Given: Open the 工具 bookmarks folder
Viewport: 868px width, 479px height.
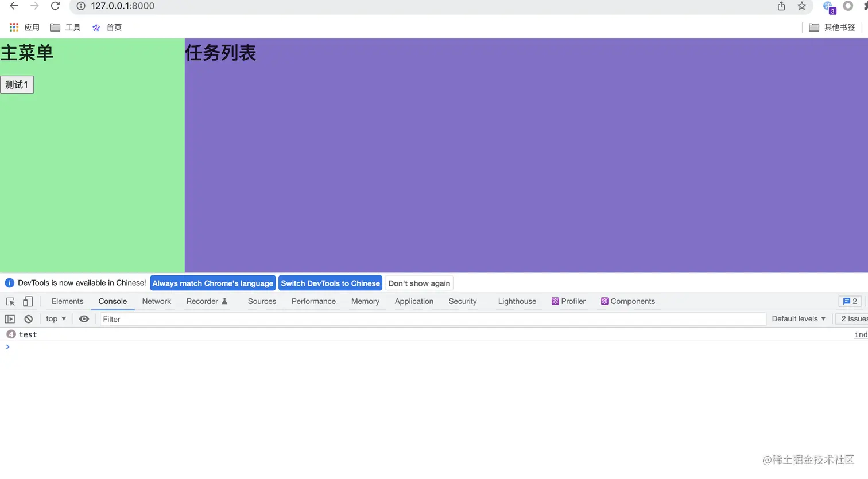Looking at the screenshot, I should pyautogui.click(x=65, y=28).
